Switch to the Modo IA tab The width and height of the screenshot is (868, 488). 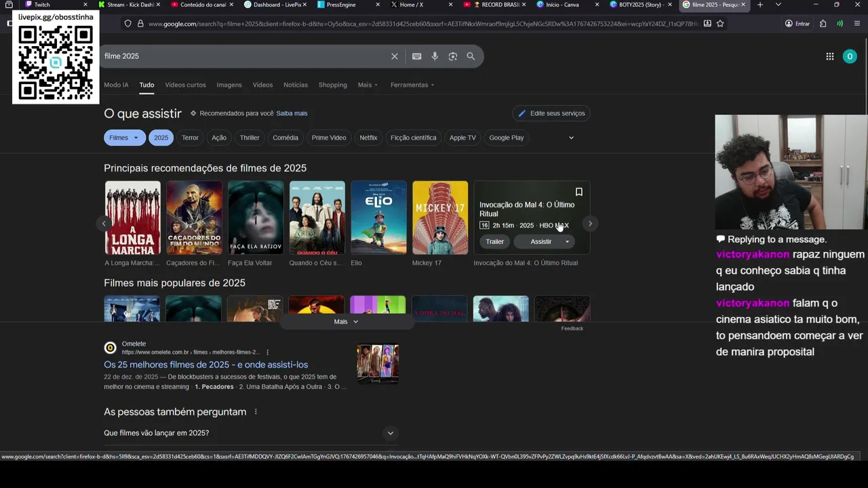116,85
